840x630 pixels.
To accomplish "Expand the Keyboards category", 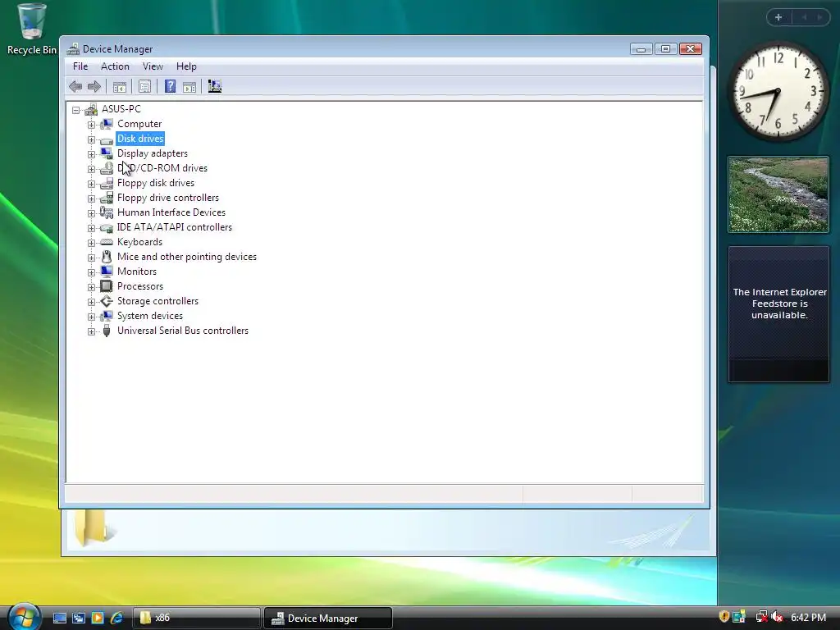I will 92,243.
